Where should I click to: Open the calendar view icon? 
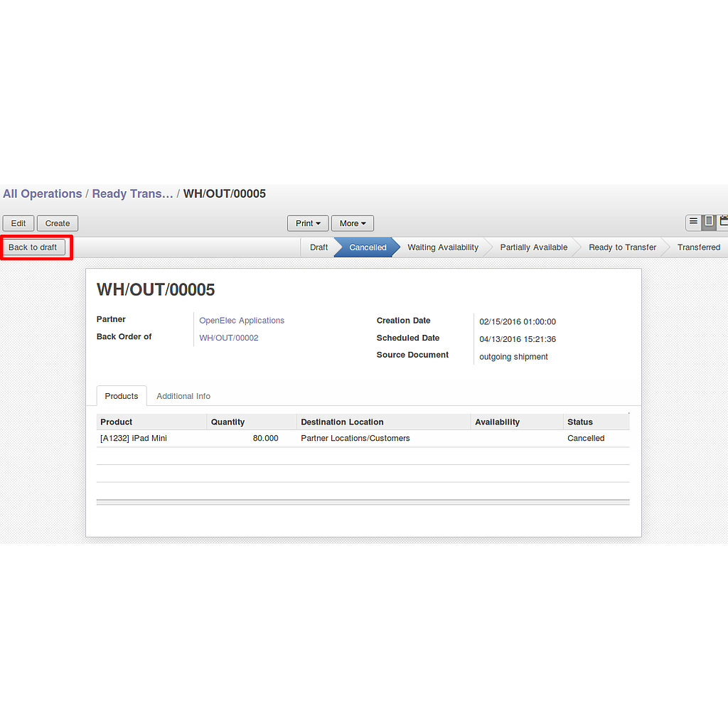(723, 223)
